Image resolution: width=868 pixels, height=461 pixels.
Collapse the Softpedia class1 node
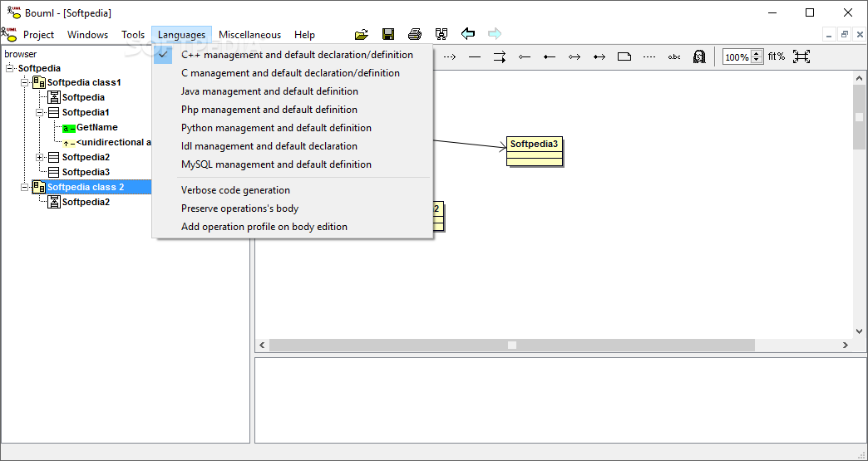[x=24, y=83]
